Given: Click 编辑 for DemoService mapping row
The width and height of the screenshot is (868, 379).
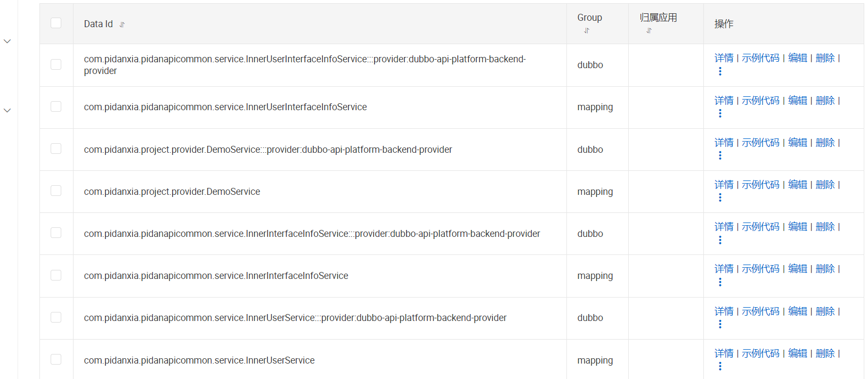Looking at the screenshot, I should tap(797, 185).
